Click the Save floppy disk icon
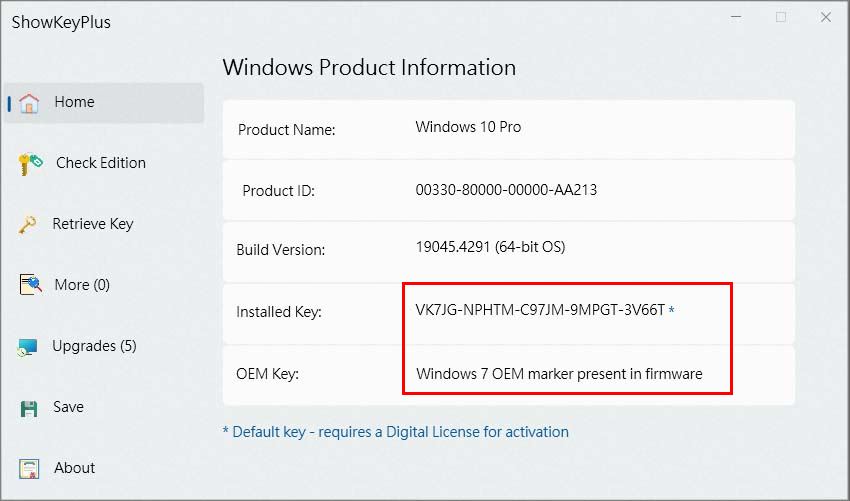This screenshot has height=501, width=850. pos(29,408)
